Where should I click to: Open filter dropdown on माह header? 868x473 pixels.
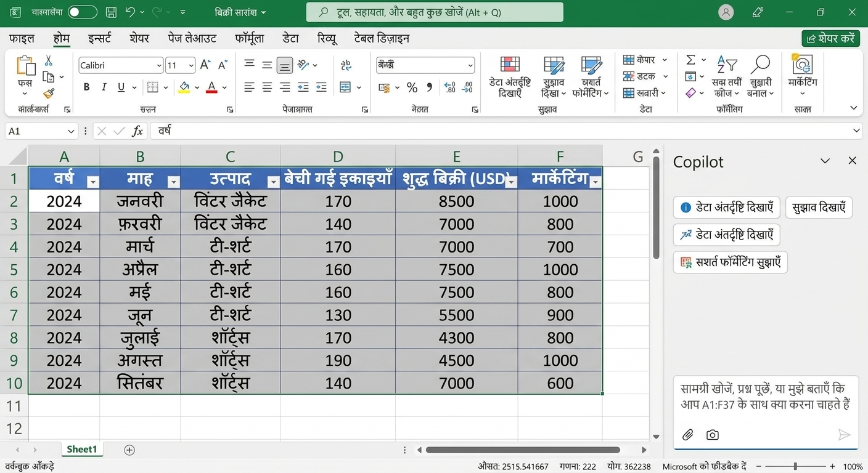pos(174,182)
